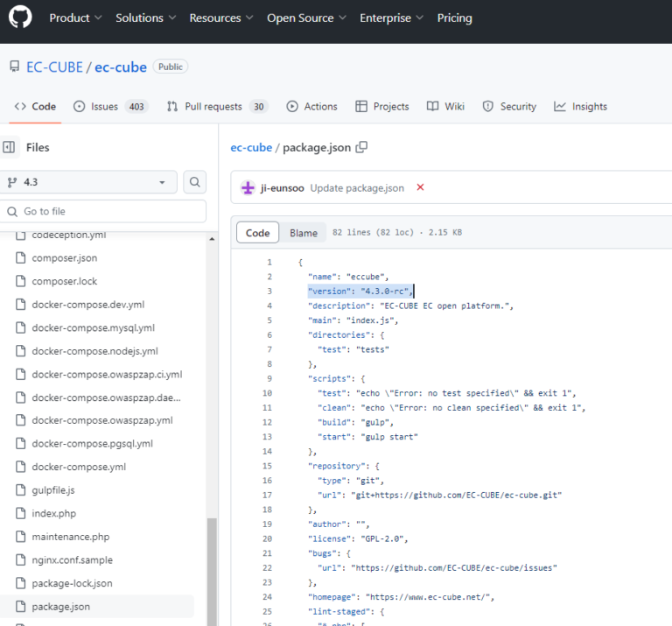Click the red failed status X icon
This screenshot has height=626, width=672.
click(x=420, y=187)
